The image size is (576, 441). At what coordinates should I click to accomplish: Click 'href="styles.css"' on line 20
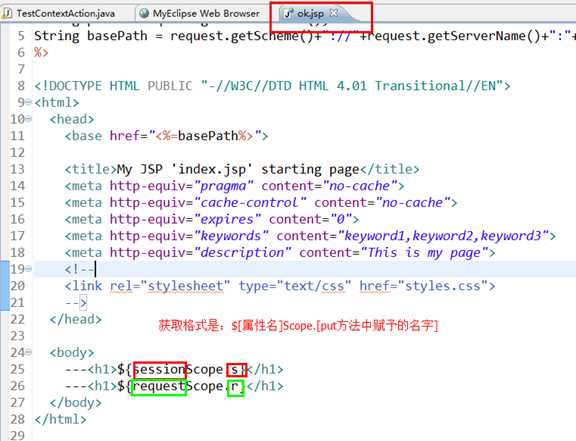coord(424,286)
